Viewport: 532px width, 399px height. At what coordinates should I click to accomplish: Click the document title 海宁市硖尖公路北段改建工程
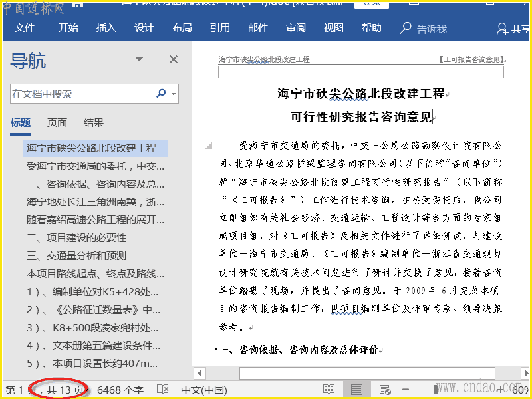click(x=360, y=93)
